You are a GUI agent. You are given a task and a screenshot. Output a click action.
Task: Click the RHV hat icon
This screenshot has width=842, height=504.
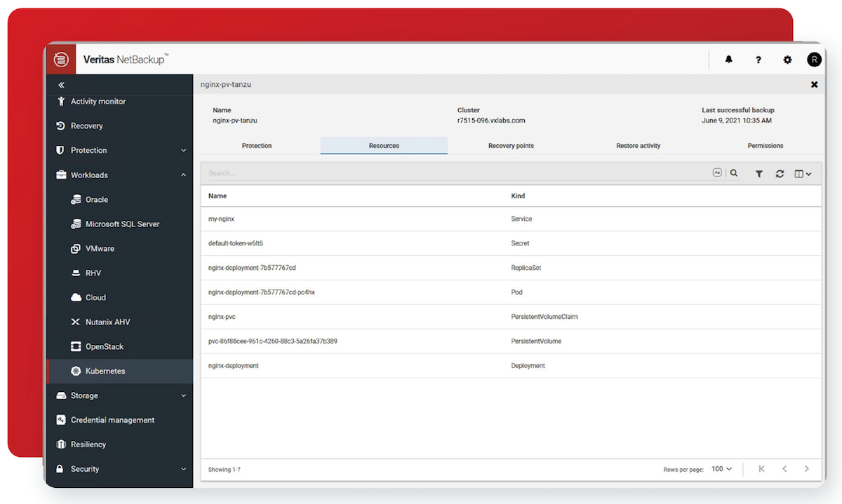(x=76, y=273)
